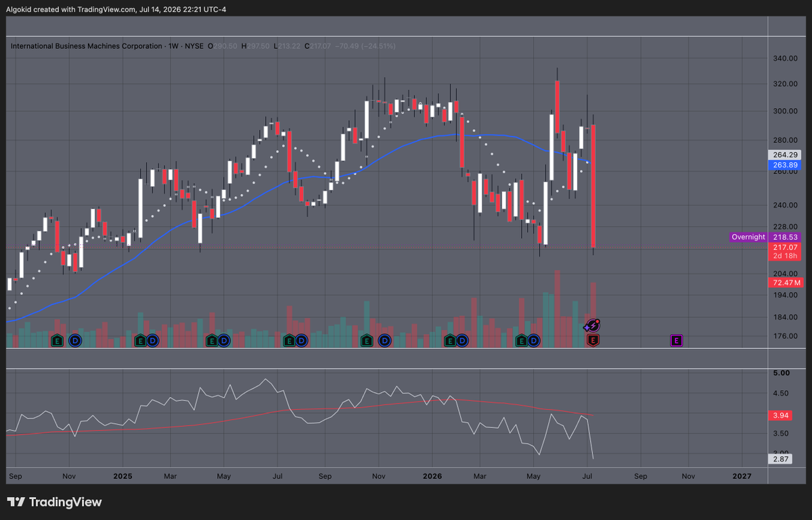Open the January 2026 earnings marker
Screen dimensions: 812x520
(449, 341)
